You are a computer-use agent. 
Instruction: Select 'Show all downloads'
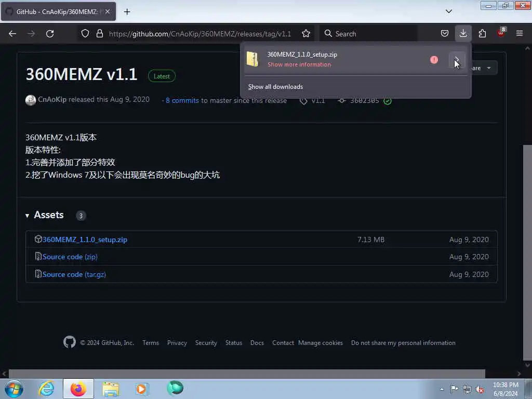click(275, 87)
